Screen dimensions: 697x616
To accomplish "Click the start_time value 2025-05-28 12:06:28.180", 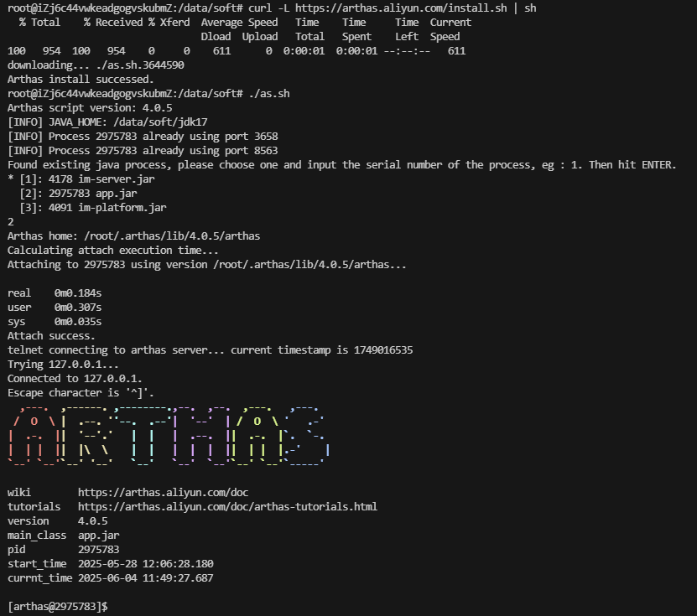I will click(x=146, y=563).
